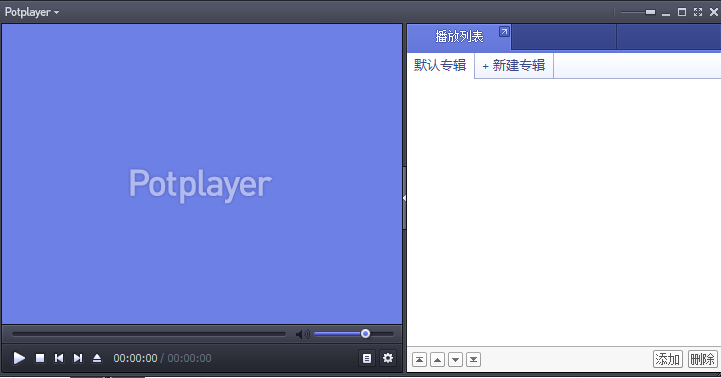Toggle the playlist panel icon
The width and height of the screenshot is (721, 378).
366,358
